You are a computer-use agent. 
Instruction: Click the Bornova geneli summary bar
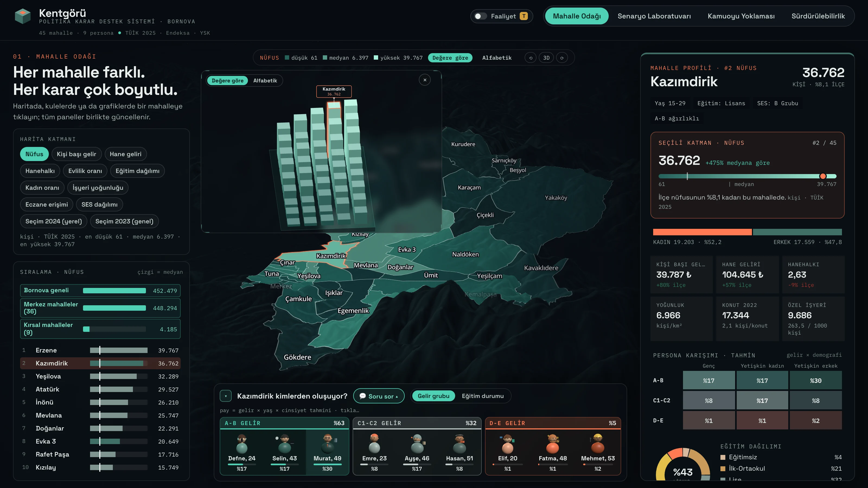click(x=100, y=290)
